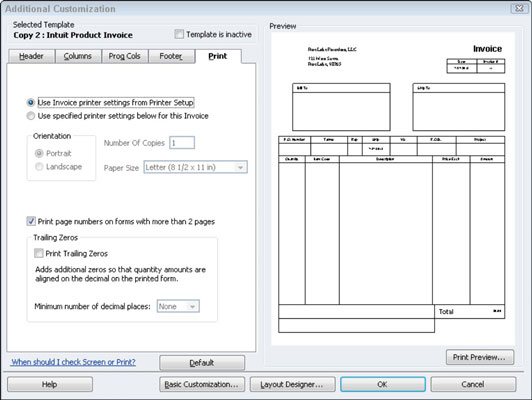Click the invoice preview thumbnail
This screenshot has height=400, width=532.
point(393,189)
